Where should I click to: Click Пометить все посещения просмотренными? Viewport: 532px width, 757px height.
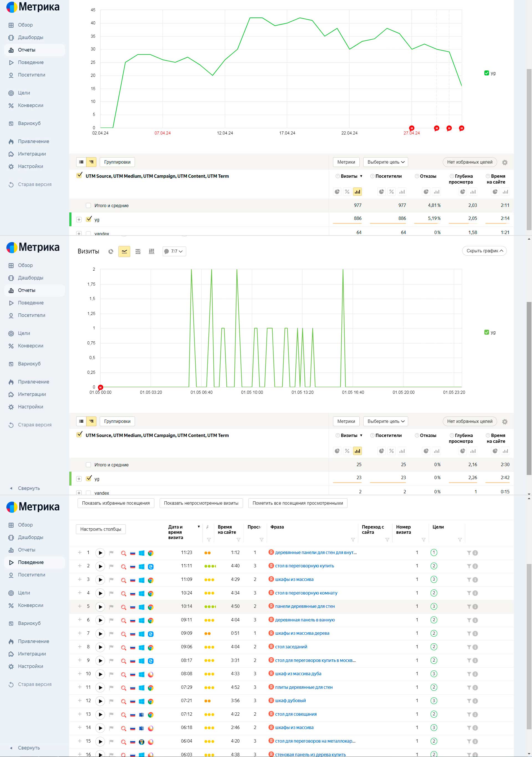coord(298,503)
